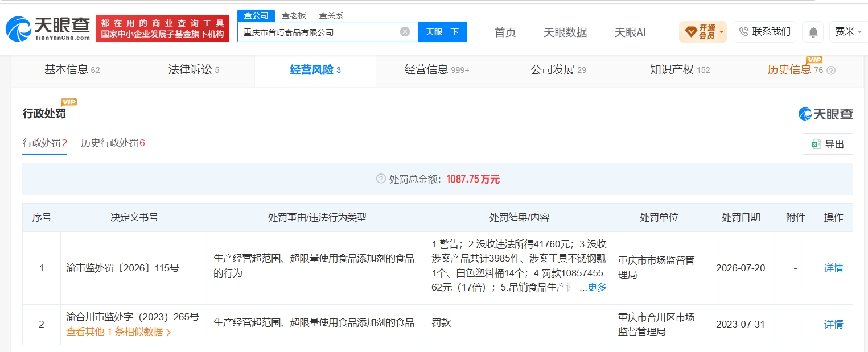
Task: Click the help icon next to 历史信息 76
Action: point(831,71)
